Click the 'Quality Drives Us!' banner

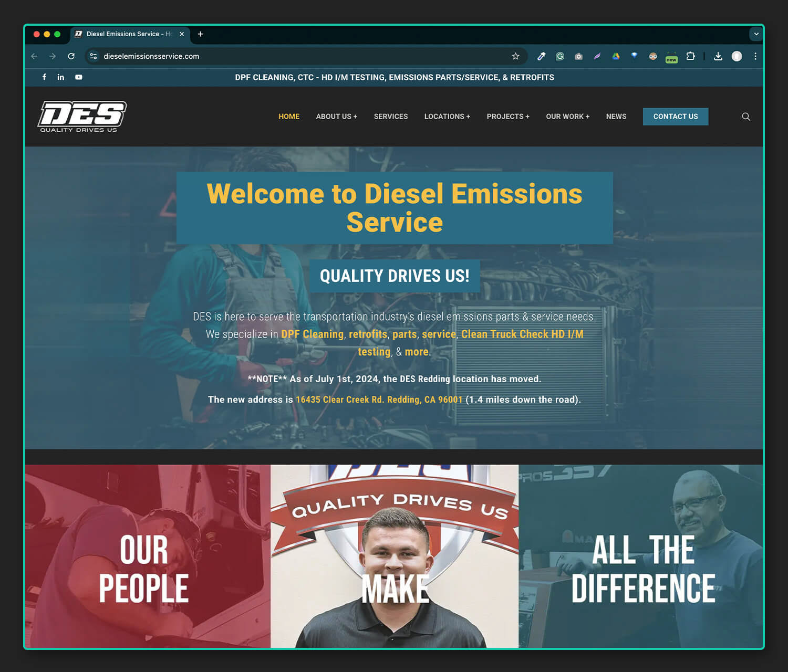click(x=395, y=276)
